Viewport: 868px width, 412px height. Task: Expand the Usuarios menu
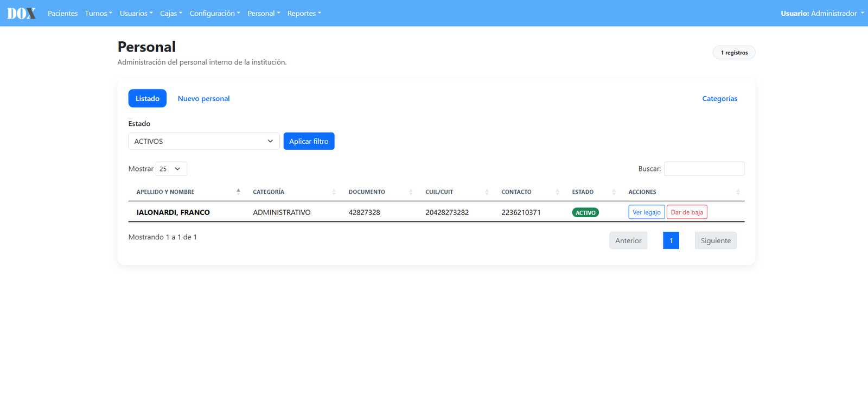[x=136, y=13]
